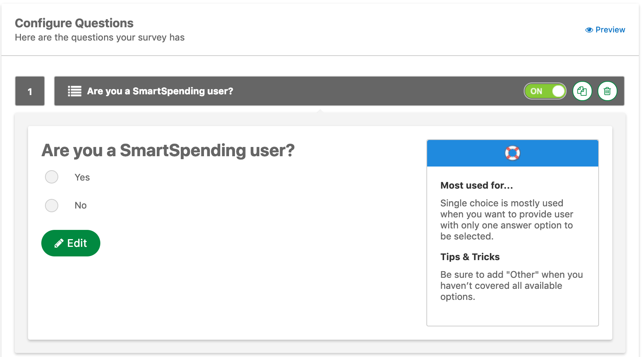The height and width of the screenshot is (357, 644).
Task: Click the 'Most used for...' heading
Action: (477, 185)
